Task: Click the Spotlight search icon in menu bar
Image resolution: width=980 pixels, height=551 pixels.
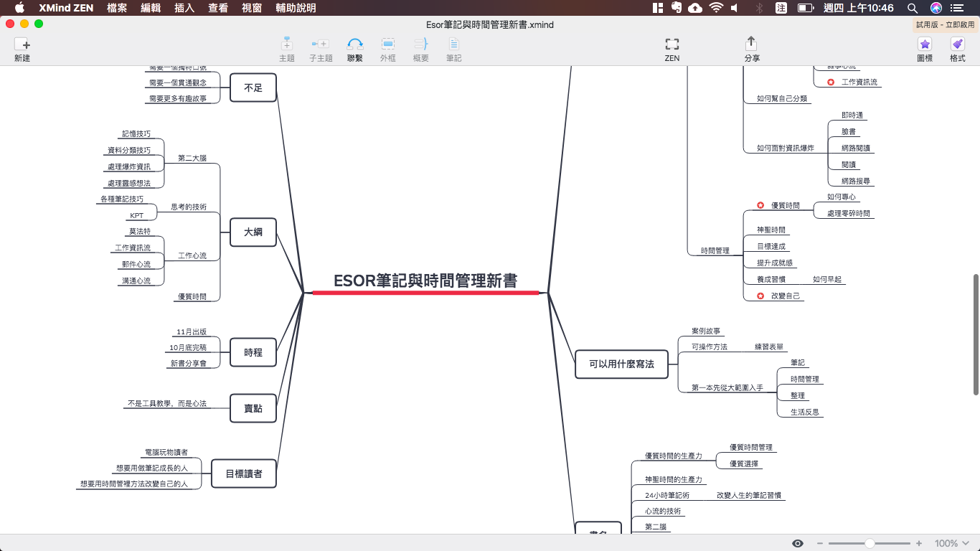Action: pyautogui.click(x=913, y=8)
